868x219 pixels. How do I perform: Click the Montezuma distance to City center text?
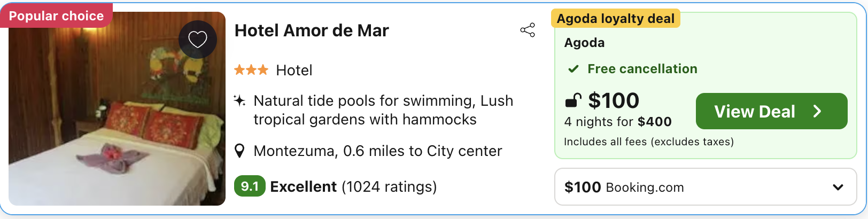[x=377, y=151]
